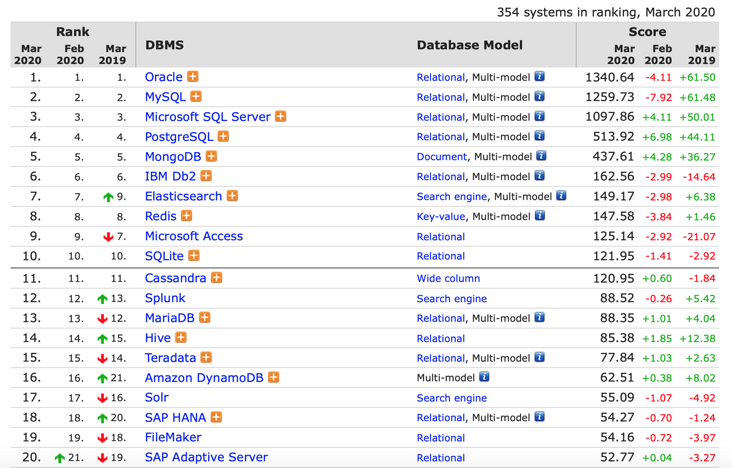The image size is (732, 468).
Task: Open the FileMaker database link
Action: pyautogui.click(x=173, y=437)
